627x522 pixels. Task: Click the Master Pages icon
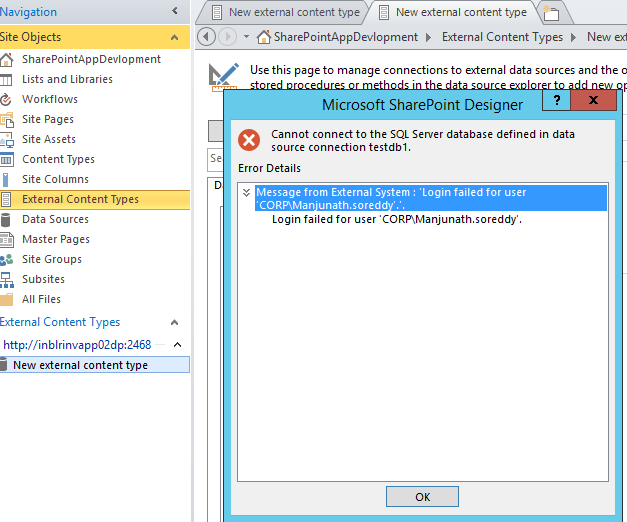point(6,240)
